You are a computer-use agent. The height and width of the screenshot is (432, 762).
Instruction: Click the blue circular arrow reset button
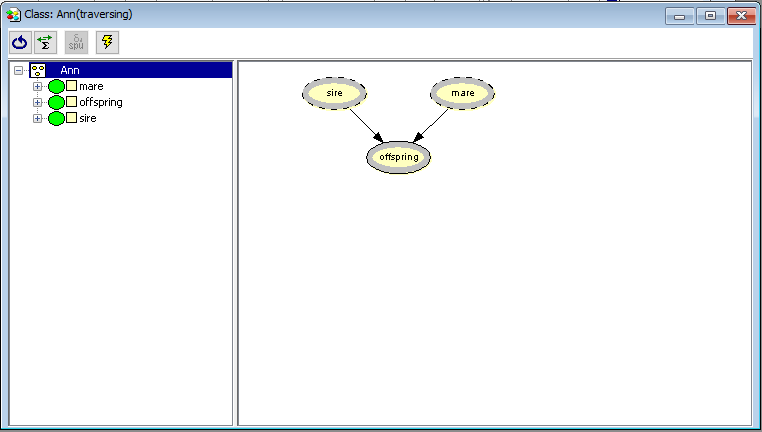point(20,42)
